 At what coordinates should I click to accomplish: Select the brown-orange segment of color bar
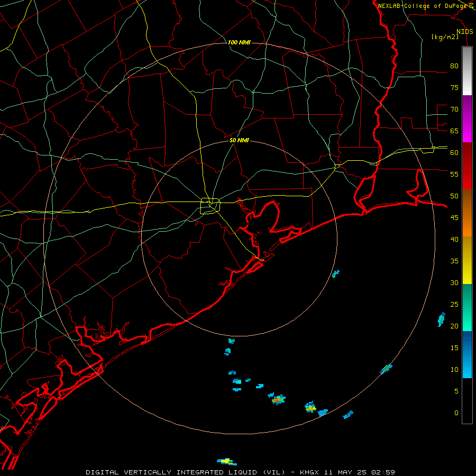point(467,213)
